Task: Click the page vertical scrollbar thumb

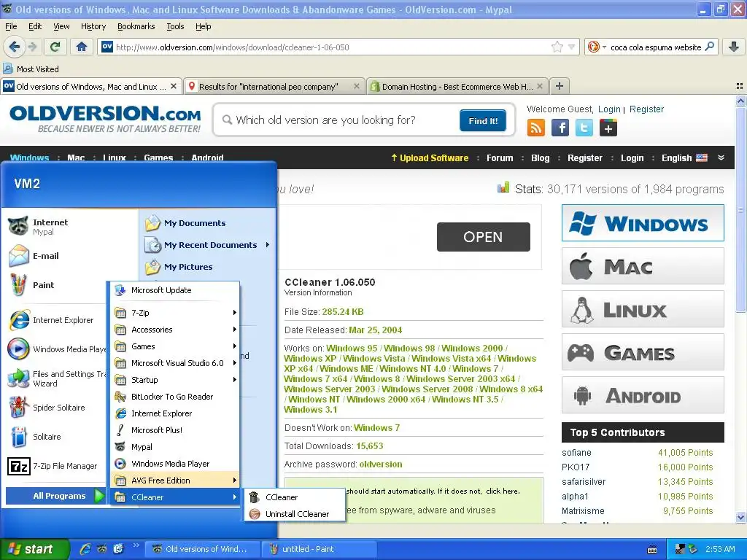Action: 740,209
